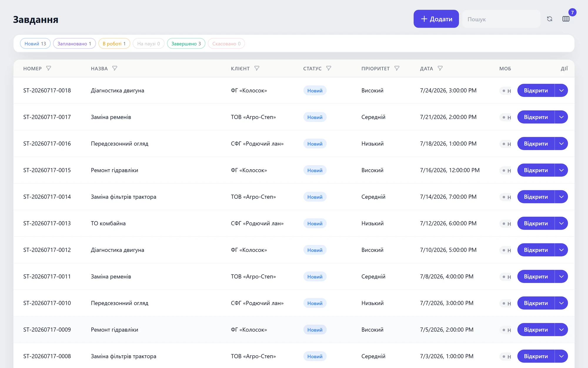Click the refresh icon next to search
The height and width of the screenshot is (368, 588).
point(549,19)
